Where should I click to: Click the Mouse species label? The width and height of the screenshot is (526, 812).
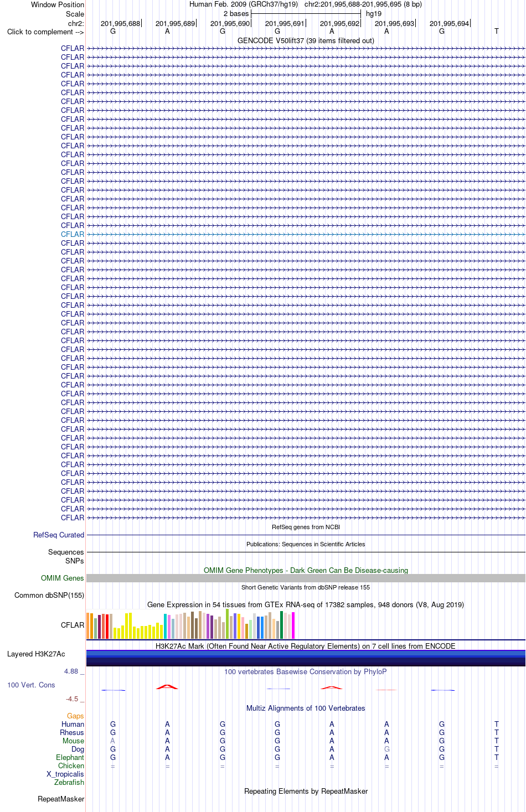click(x=74, y=741)
